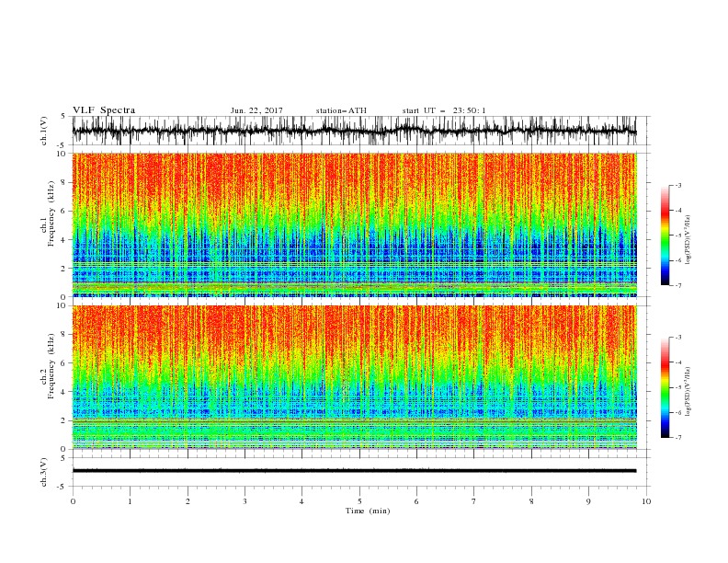Viewport: 728px width, 563px height.
Task: Click the '-7' label on the lower colorbar
Action: (678, 437)
